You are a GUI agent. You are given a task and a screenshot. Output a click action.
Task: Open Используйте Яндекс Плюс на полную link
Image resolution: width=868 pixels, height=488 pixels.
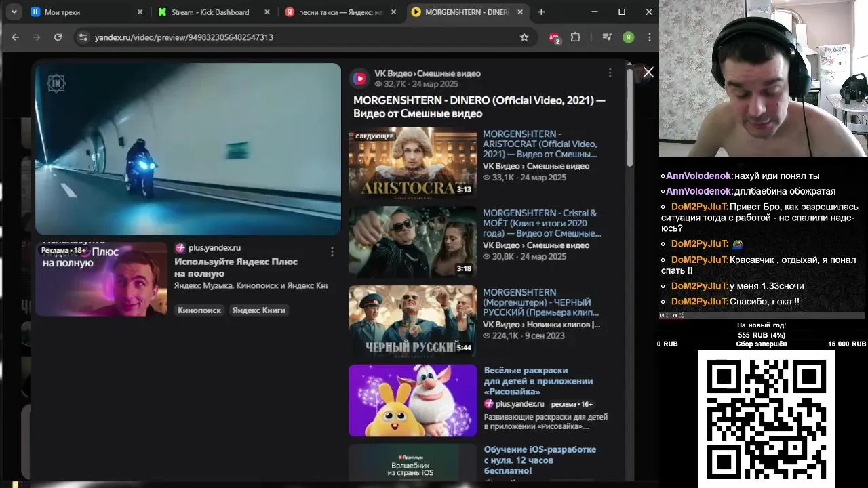pos(236,268)
